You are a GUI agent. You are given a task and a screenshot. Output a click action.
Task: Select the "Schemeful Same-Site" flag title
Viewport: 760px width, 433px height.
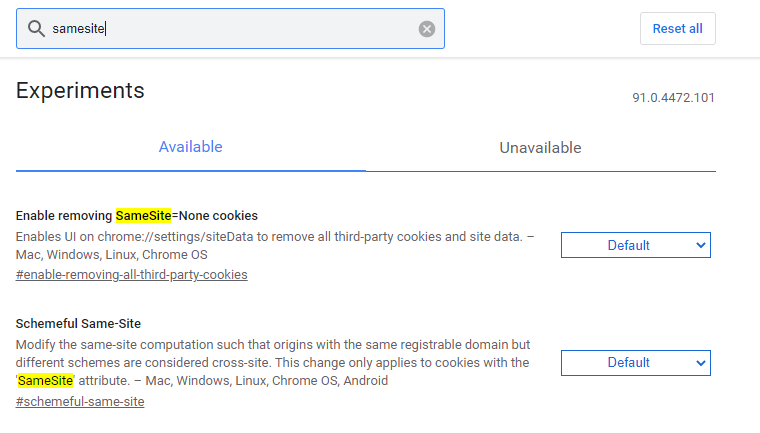[78, 323]
